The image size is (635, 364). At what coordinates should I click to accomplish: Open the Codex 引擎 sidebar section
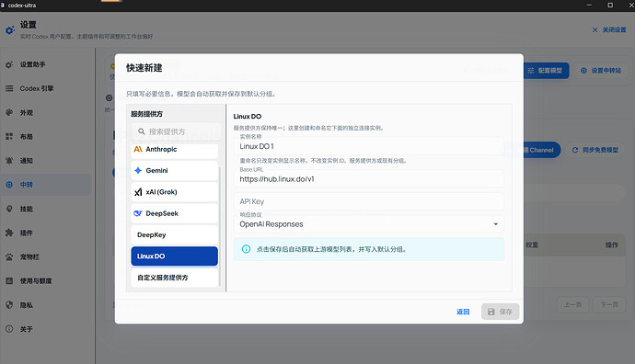tap(46, 88)
